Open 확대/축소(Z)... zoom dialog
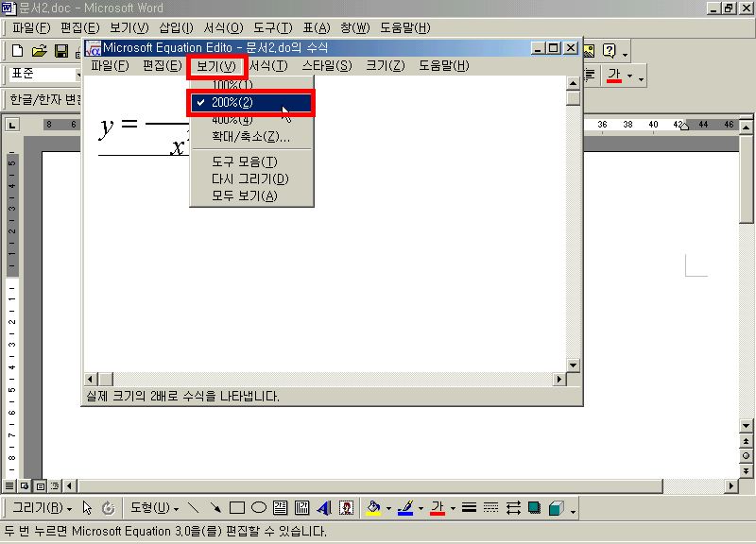 (251, 137)
